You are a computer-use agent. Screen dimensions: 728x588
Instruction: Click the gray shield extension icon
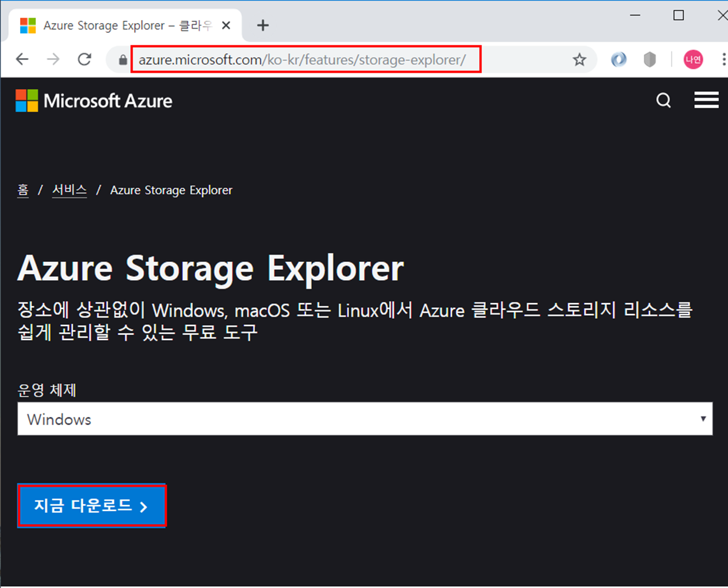650,59
